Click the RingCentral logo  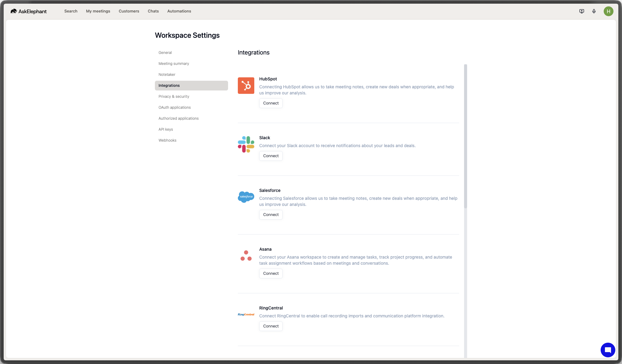pos(246,315)
